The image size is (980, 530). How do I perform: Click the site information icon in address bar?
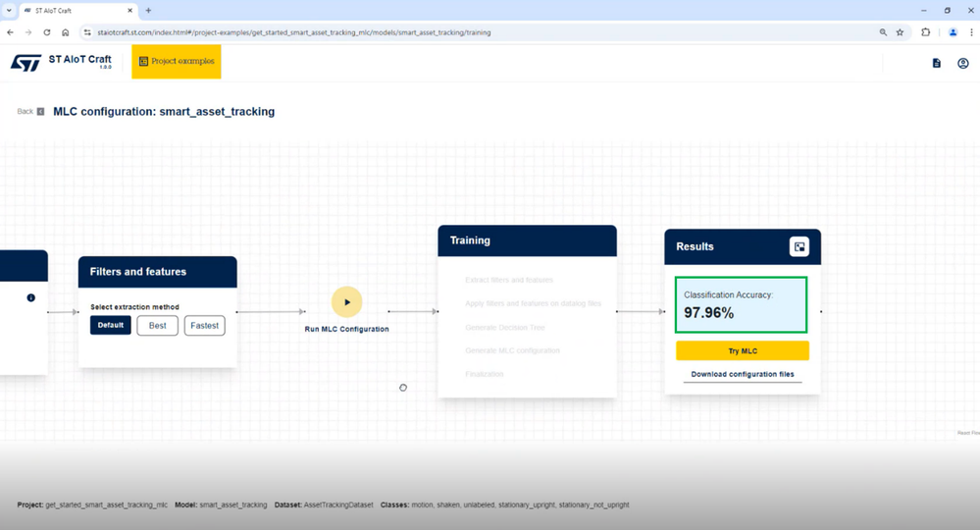[87, 32]
